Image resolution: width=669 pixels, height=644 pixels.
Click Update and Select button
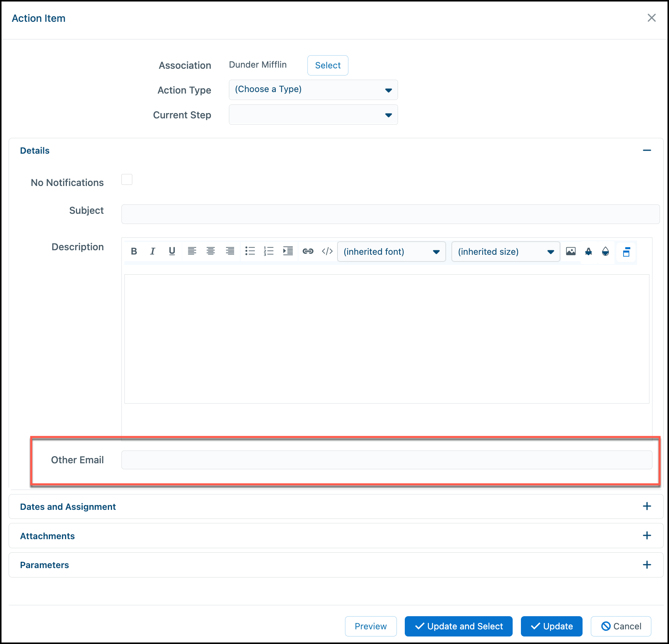pos(459,626)
